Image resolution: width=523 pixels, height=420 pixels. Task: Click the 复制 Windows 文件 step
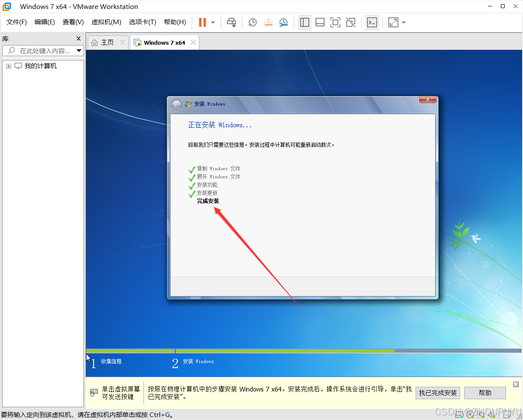(x=218, y=169)
